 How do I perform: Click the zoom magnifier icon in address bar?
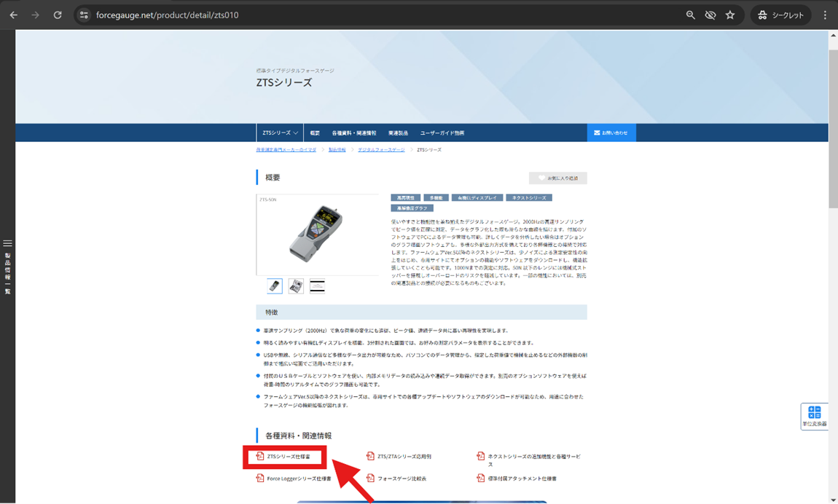(691, 15)
